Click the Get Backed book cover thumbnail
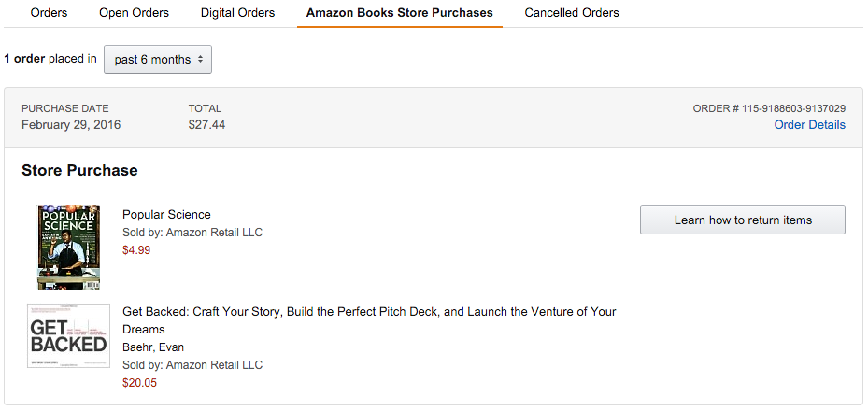Image resolution: width=868 pixels, height=411 pixels. click(68, 335)
